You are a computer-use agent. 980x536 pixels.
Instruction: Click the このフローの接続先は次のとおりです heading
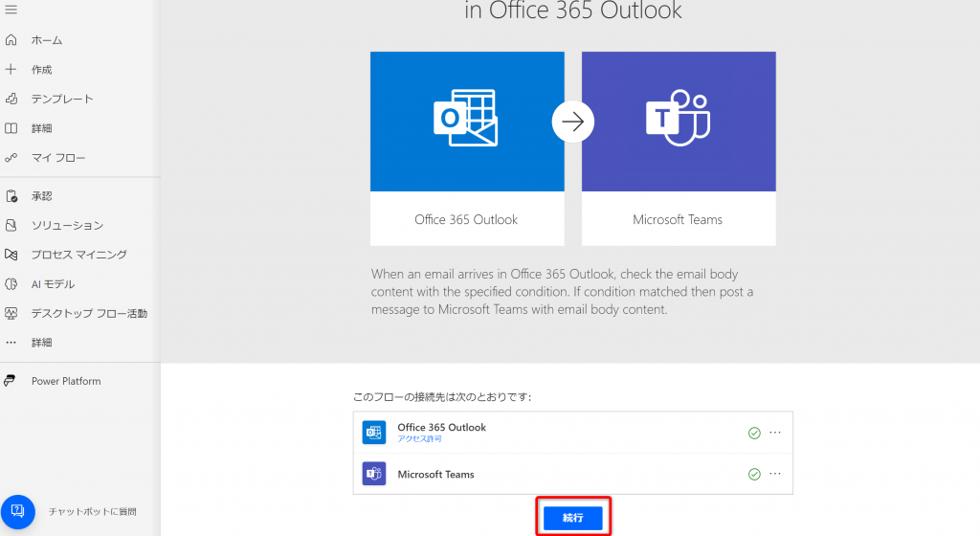click(442, 396)
